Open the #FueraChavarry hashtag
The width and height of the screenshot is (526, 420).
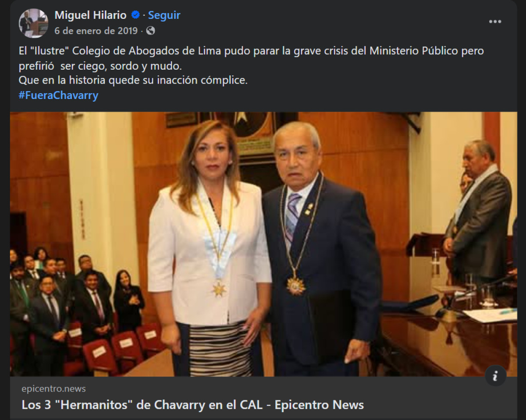[x=58, y=95]
